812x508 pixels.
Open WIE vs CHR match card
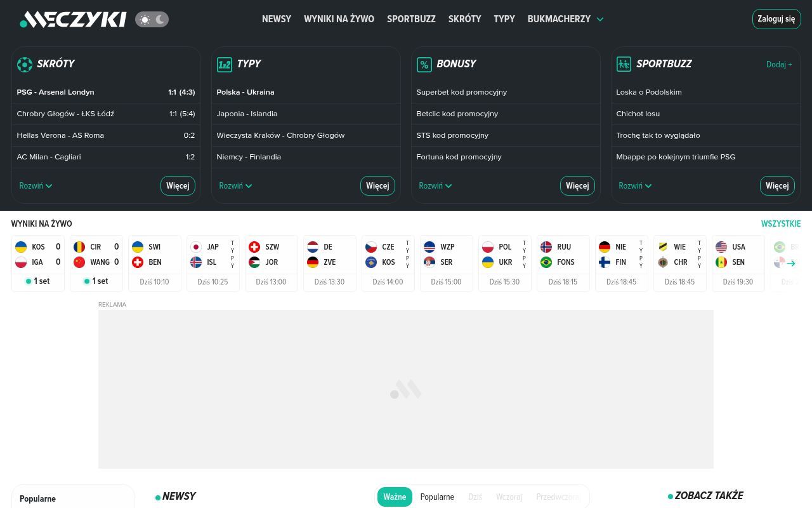coord(680,264)
